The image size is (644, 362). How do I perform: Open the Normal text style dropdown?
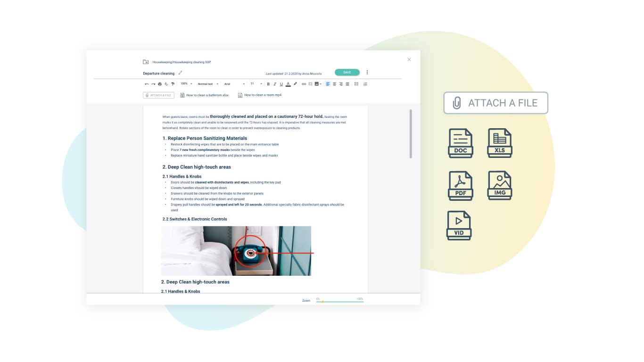pos(208,84)
